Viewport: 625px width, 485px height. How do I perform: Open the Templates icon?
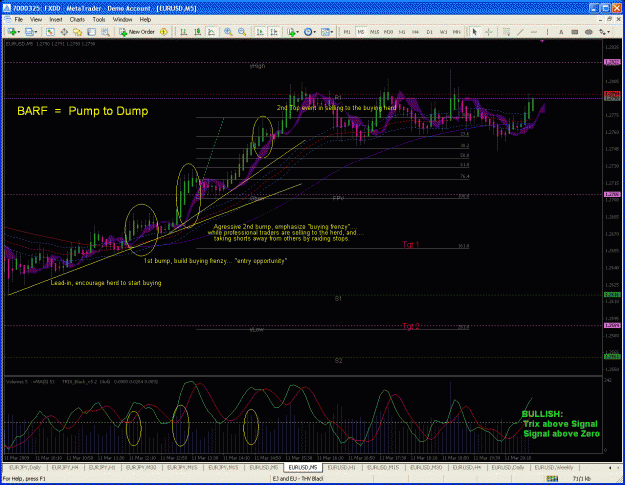[325, 32]
